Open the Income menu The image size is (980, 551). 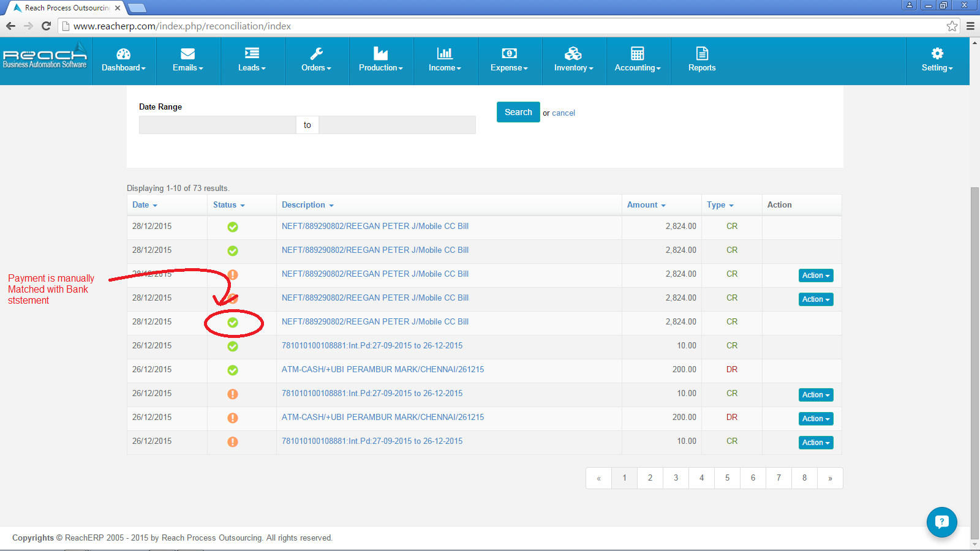point(445,61)
